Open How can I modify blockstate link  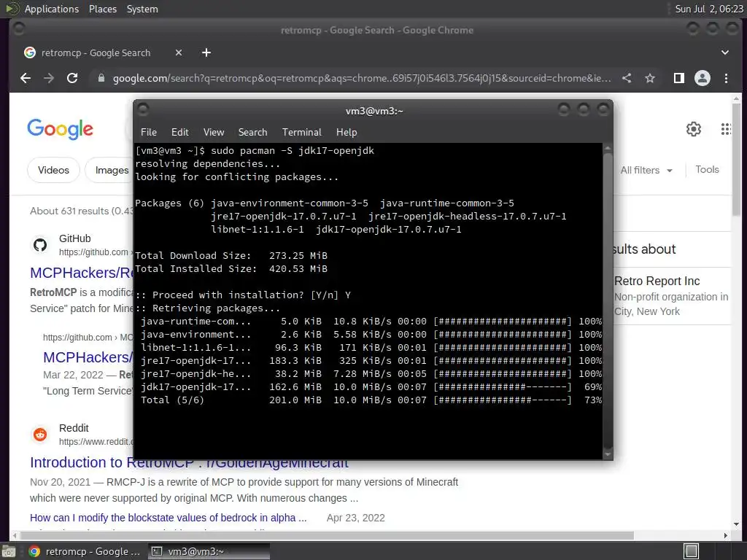pyautogui.click(x=169, y=518)
